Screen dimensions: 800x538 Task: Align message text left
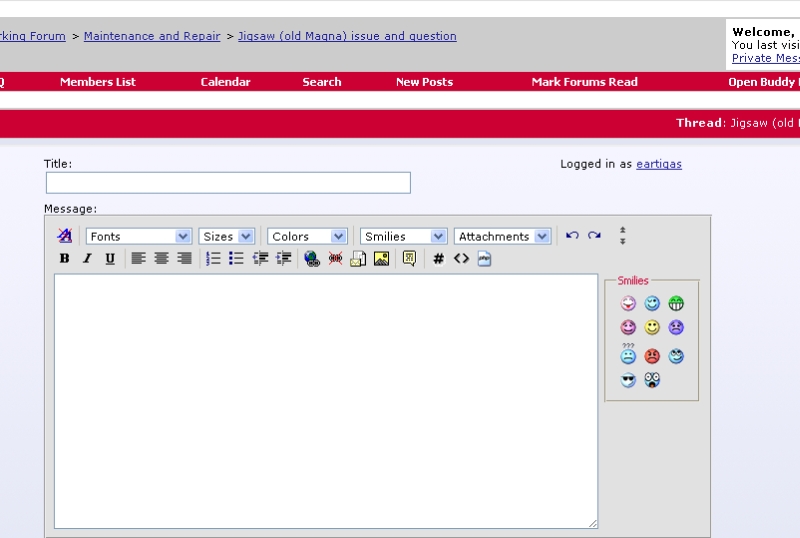tap(138, 258)
